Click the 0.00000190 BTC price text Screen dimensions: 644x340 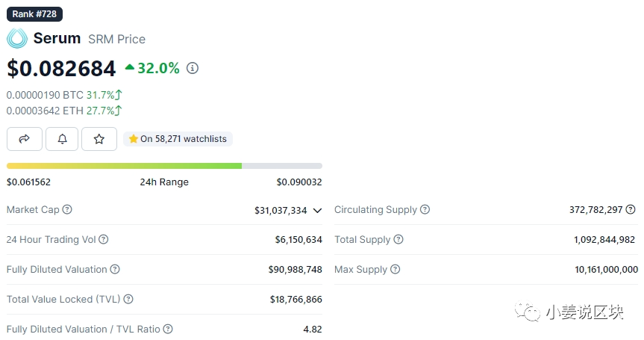point(45,95)
